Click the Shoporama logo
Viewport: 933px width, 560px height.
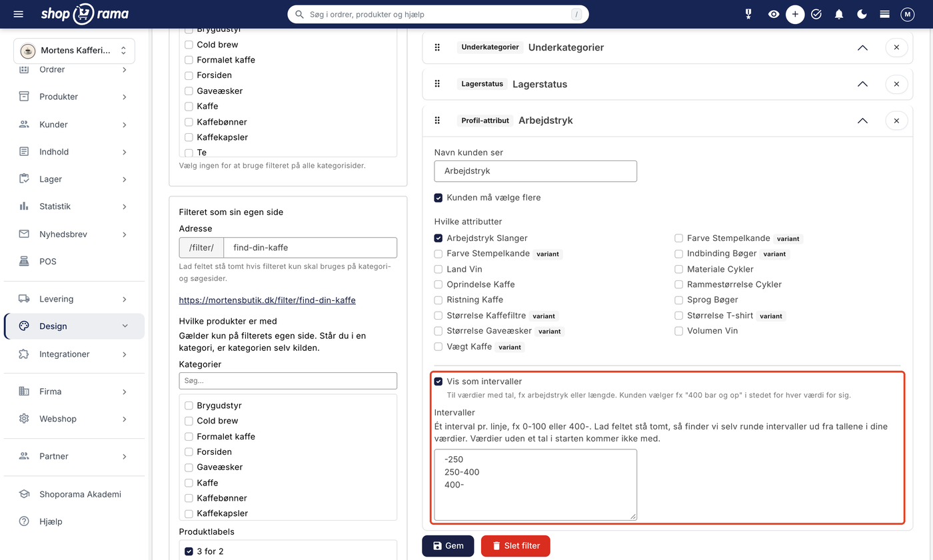(x=85, y=14)
